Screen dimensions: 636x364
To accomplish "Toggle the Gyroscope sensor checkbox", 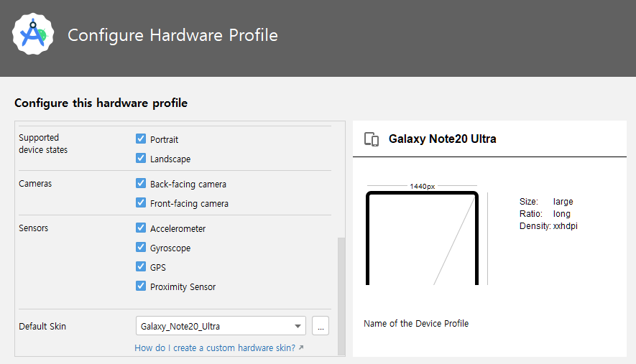I will [x=141, y=247].
